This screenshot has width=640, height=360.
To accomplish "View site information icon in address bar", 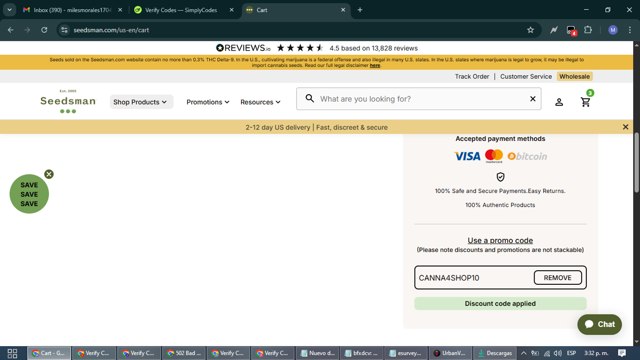I will pyautogui.click(x=64, y=30).
